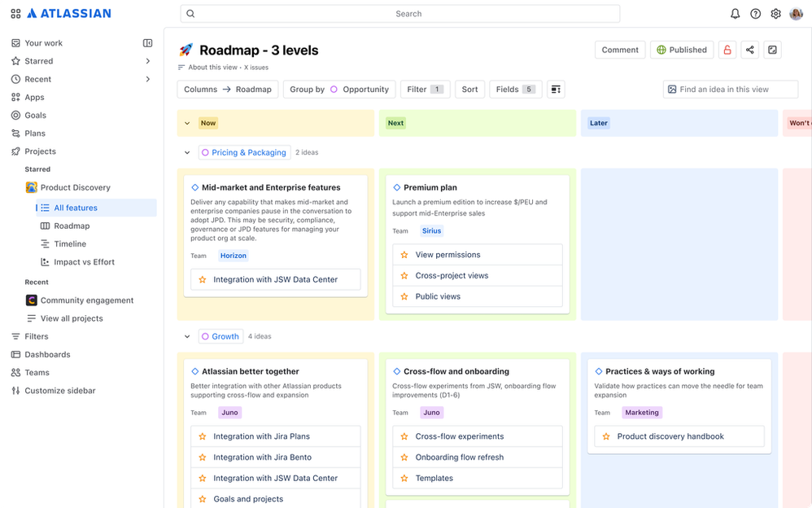Click the Comment button
Image resolution: width=812 pixels, height=508 pixels.
click(620, 50)
